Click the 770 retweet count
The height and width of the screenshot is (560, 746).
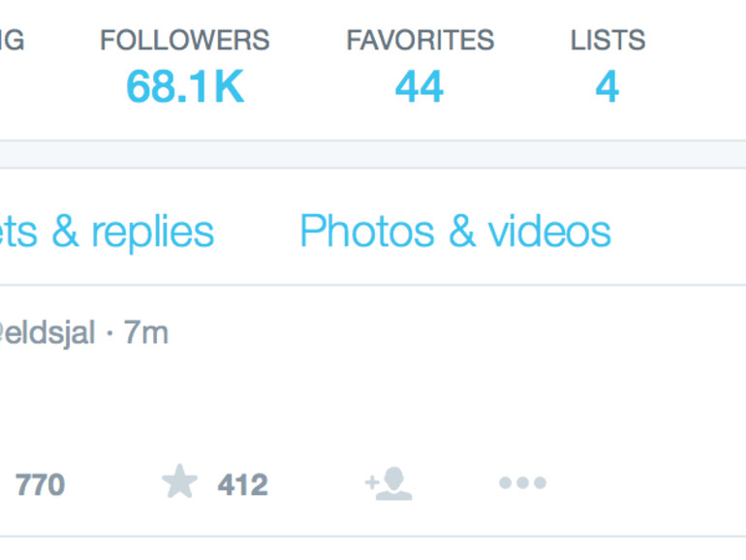(40, 484)
